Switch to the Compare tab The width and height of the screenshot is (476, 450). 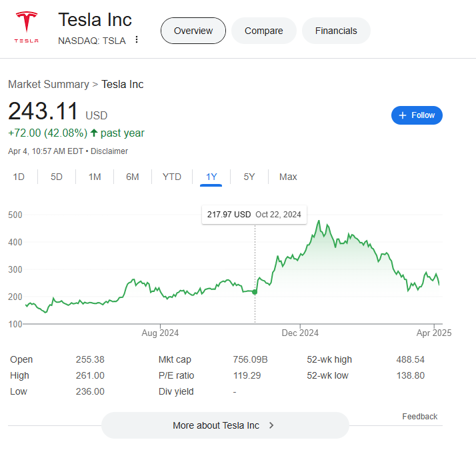click(x=263, y=31)
